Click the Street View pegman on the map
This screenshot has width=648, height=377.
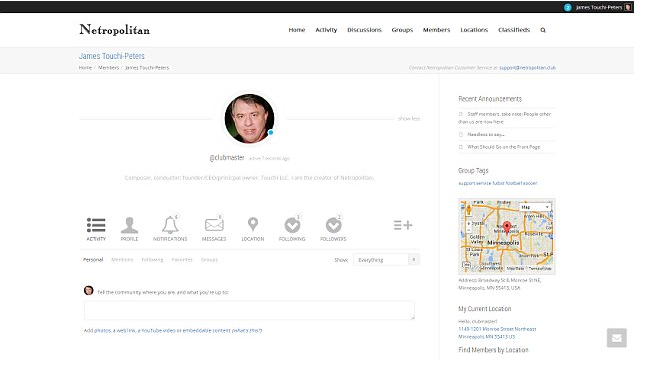point(469,210)
